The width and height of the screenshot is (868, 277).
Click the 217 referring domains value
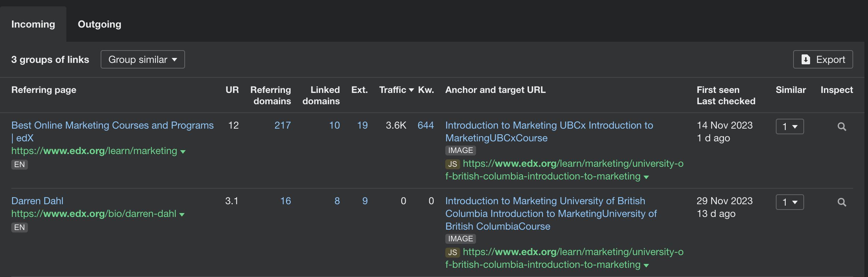[283, 125]
